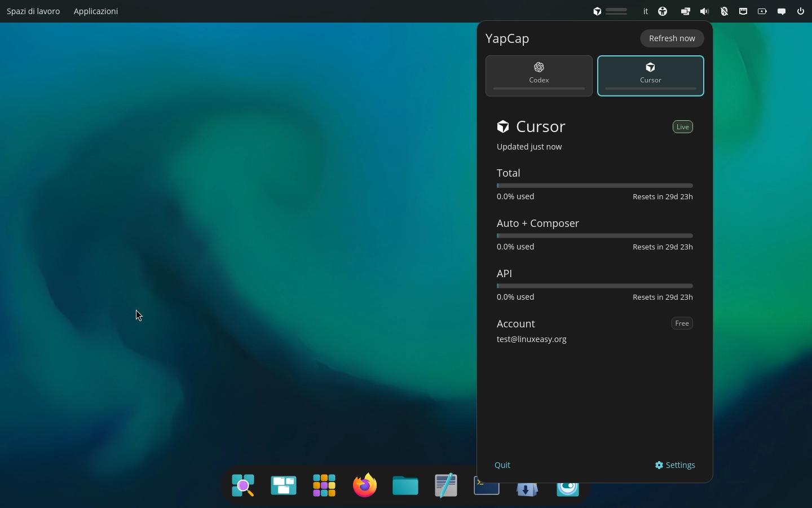The width and height of the screenshot is (812, 508).
Task: Open YapCap Settings
Action: [x=676, y=465]
